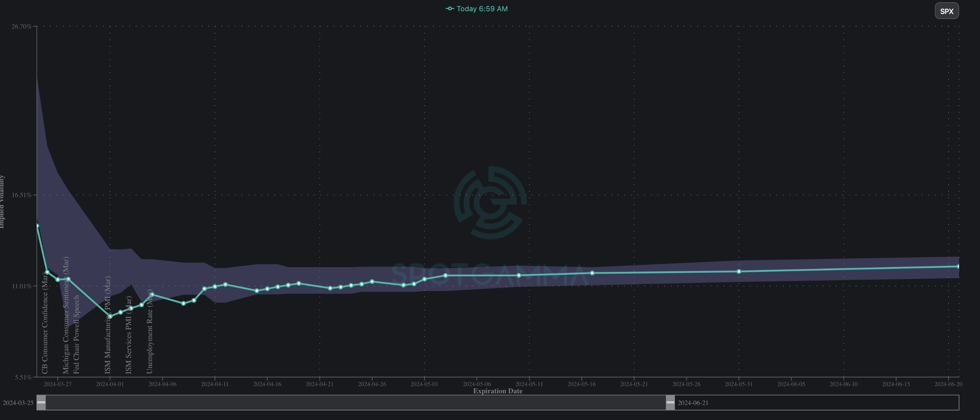The width and height of the screenshot is (980, 420).
Task: Click the 'Expiration Date' axis title
Action: [x=497, y=391]
